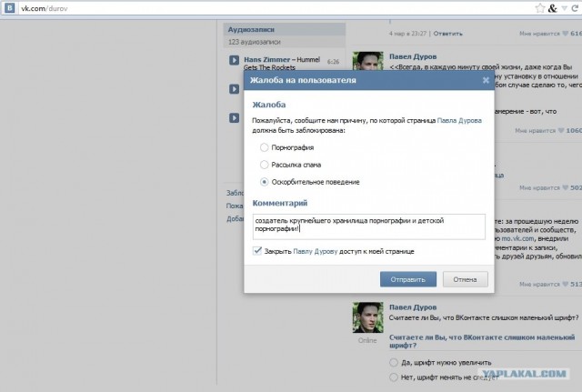Toggle the Закрыть доступ к моей странице checkbox
The height and width of the screenshot is (392, 582).
pyautogui.click(x=257, y=251)
